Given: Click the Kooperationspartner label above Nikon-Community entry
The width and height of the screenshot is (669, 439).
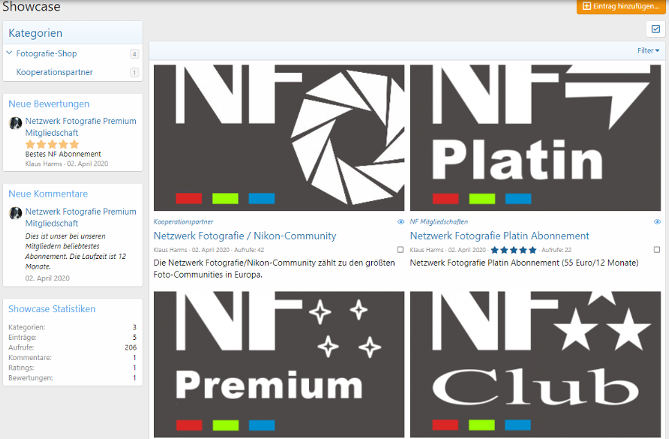Looking at the screenshot, I should tap(183, 222).
